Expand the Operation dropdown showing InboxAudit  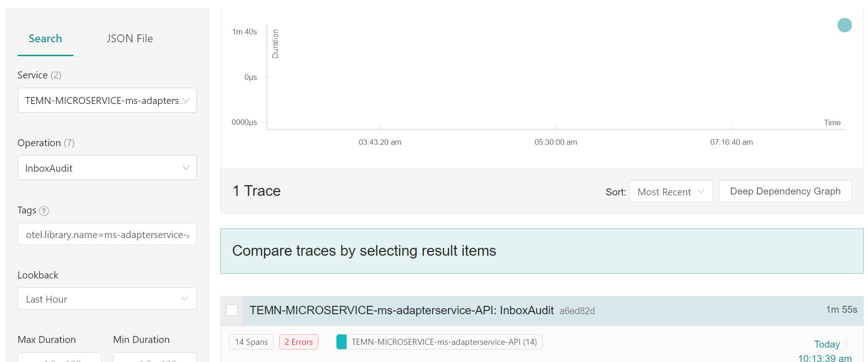click(x=107, y=168)
